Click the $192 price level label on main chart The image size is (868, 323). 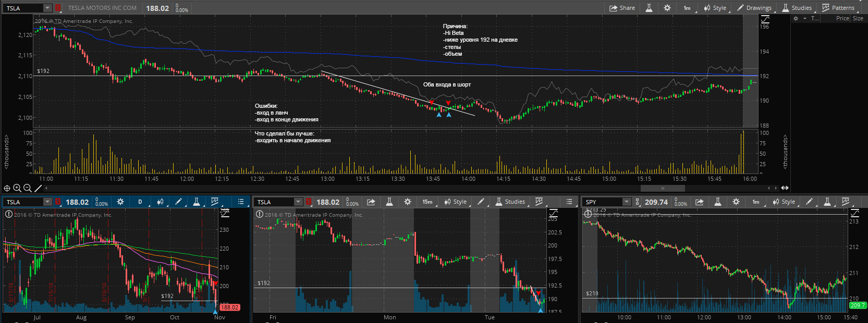click(x=43, y=71)
